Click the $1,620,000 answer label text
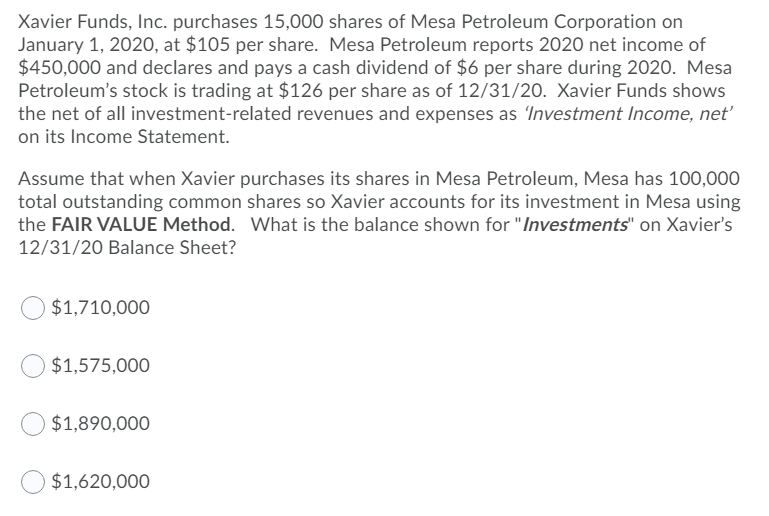The image size is (769, 516). pos(101,481)
